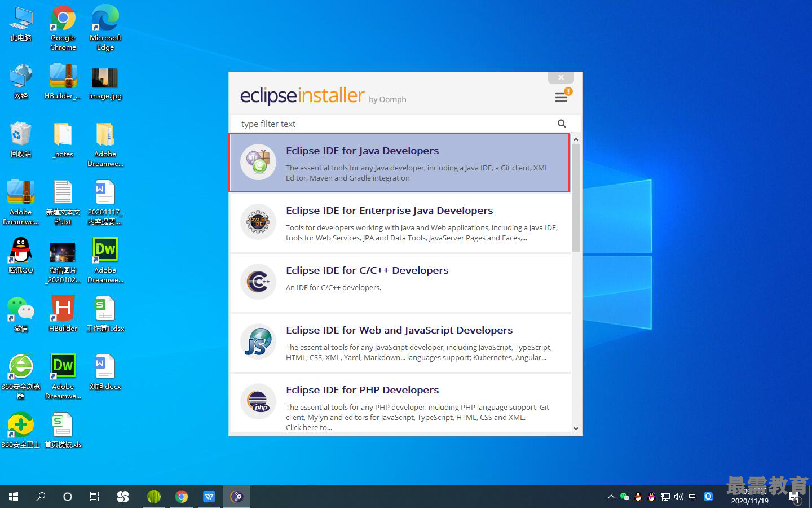Select the HBuilder red H shortcut
This screenshot has height=508, width=812.
point(63,314)
